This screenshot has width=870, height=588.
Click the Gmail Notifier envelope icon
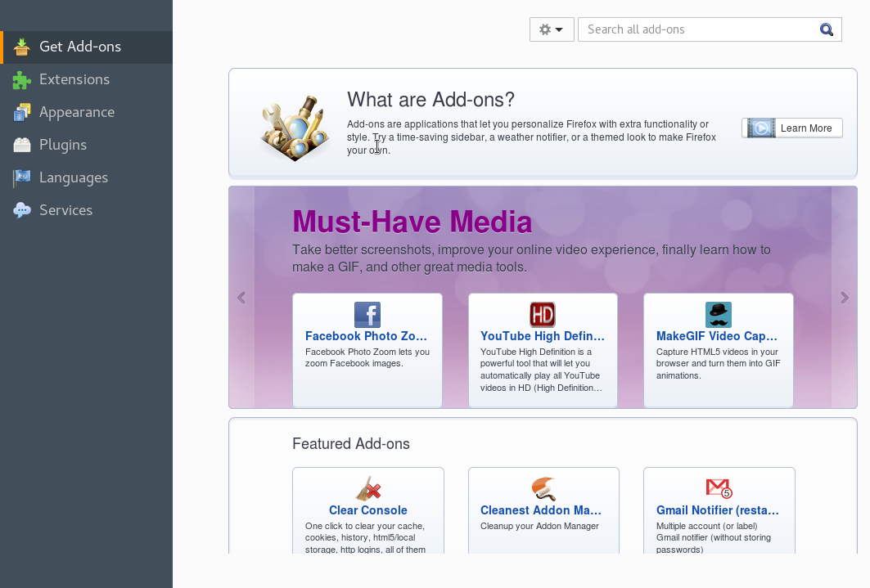pyautogui.click(x=719, y=489)
